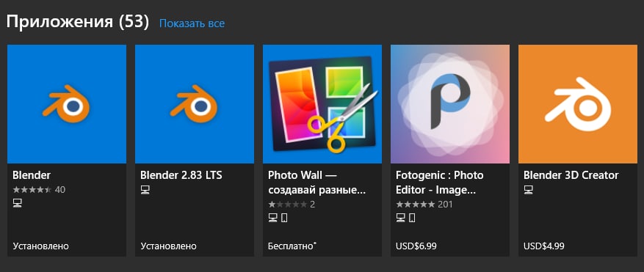Click Fotogenic's five-star rating 201
644x272 pixels.
(x=424, y=204)
